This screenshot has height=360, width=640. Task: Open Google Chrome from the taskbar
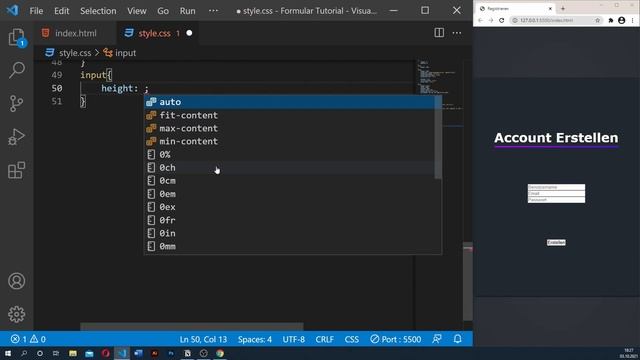[x=220, y=353]
